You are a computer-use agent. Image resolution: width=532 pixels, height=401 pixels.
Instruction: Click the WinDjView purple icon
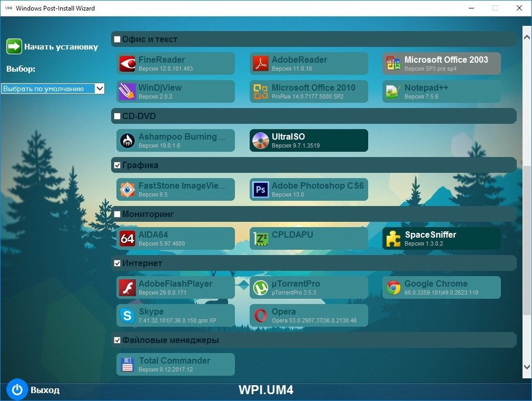127,91
